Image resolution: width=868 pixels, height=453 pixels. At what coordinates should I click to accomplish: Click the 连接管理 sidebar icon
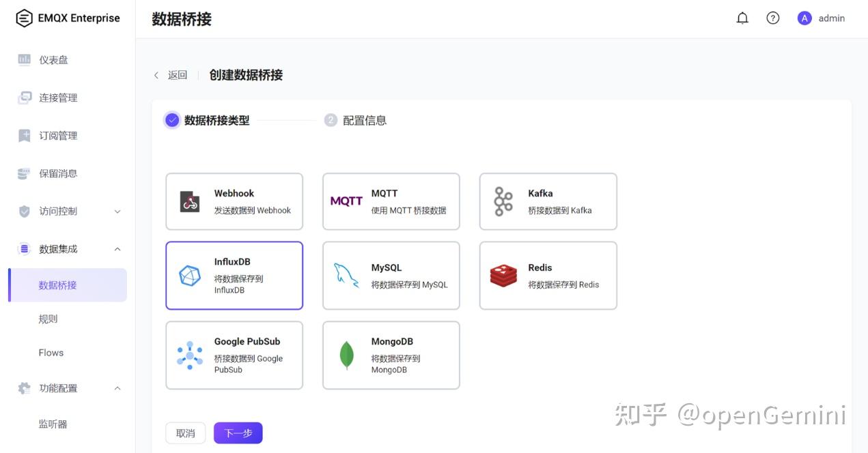pos(24,98)
